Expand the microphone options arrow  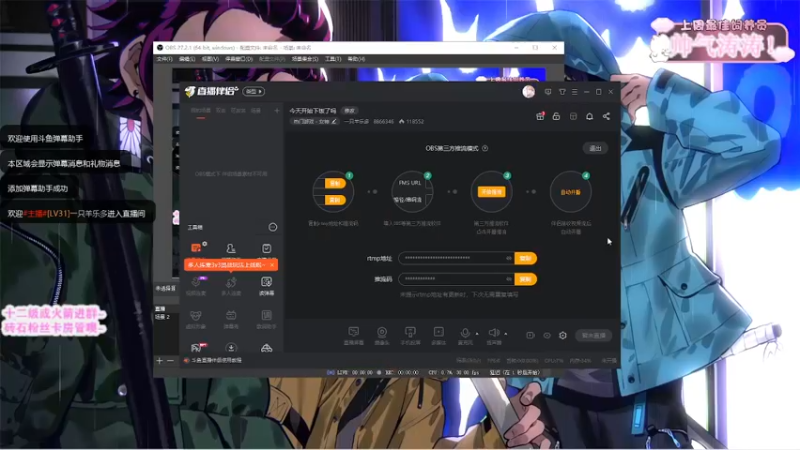click(x=477, y=334)
